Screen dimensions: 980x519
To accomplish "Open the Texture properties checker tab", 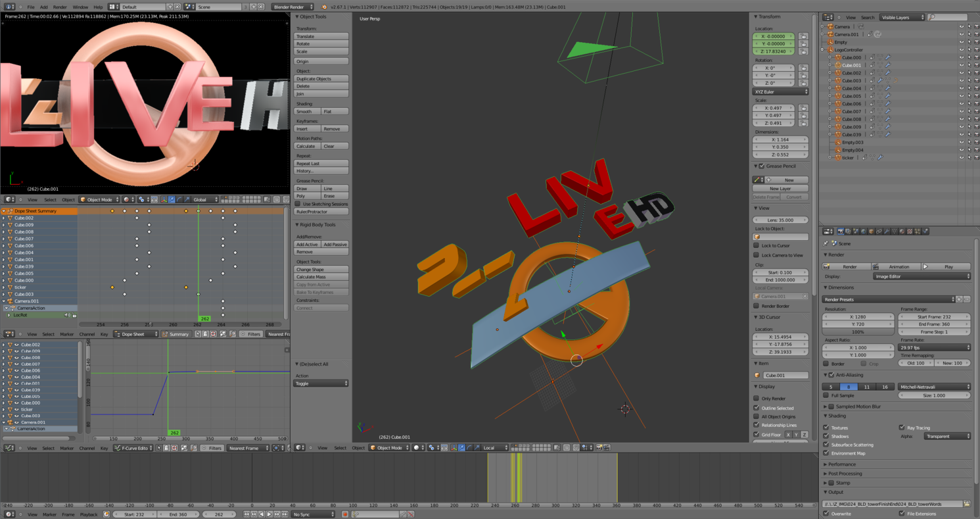I will click(910, 232).
